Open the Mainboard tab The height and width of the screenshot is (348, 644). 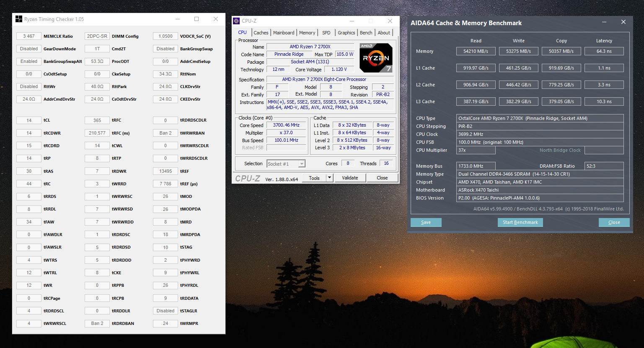click(284, 33)
